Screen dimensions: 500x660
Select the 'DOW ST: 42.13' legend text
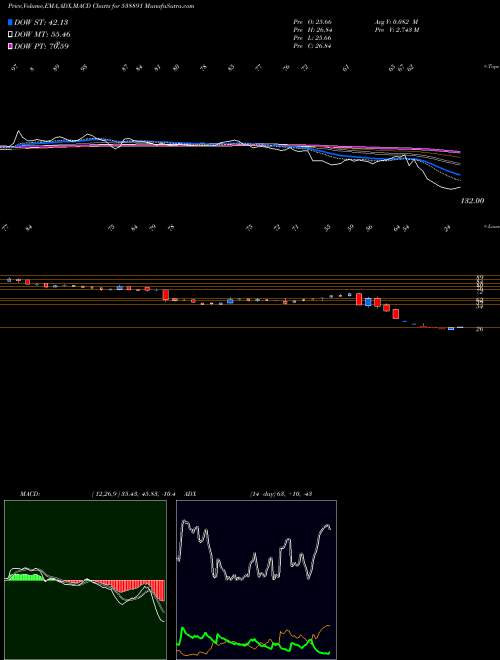tap(41, 22)
